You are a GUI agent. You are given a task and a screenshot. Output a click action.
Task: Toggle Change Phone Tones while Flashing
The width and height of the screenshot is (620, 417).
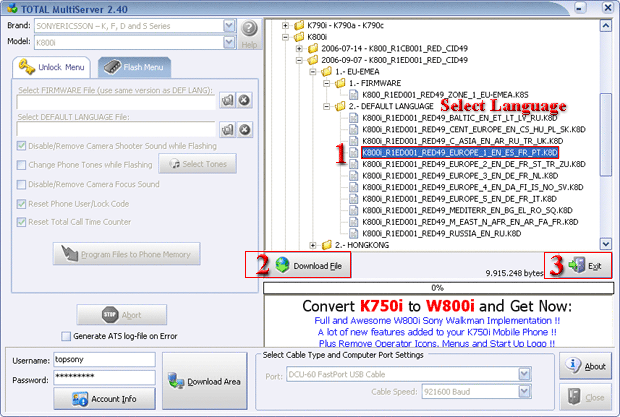tap(21, 165)
